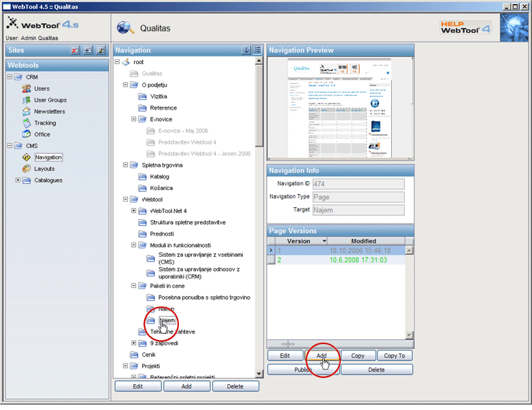Expand the Catalogues node
Image resolution: width=532 pixels, height=410 pixels.
point(18,180)
